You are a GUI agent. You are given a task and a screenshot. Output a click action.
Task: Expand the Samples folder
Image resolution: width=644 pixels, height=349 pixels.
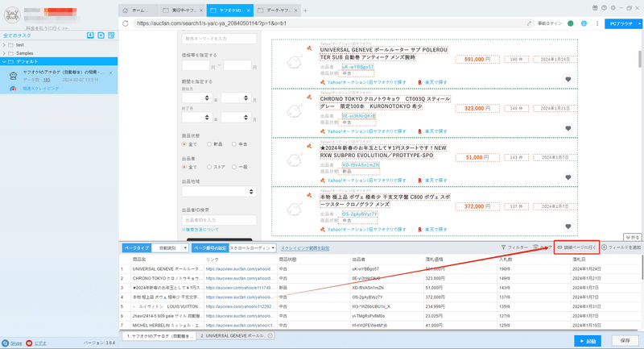(4, 53)
